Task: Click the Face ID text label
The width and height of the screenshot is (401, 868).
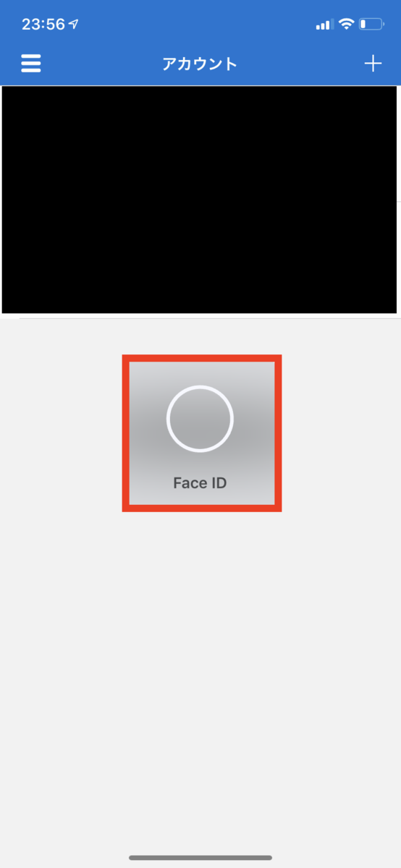Action: [200, 483]
